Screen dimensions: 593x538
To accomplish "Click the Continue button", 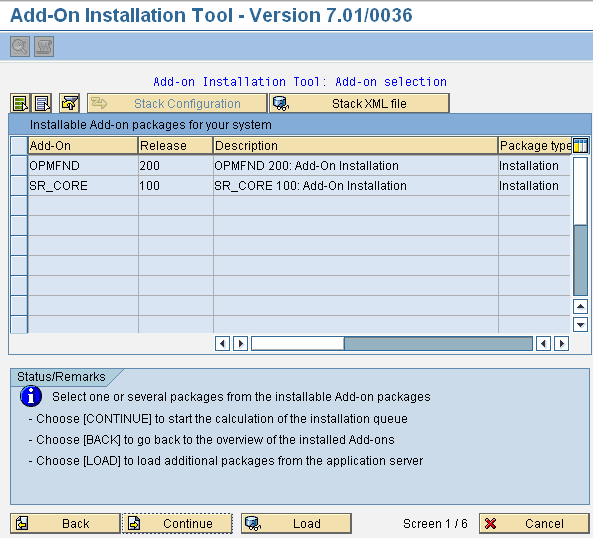I will point(177,523).
